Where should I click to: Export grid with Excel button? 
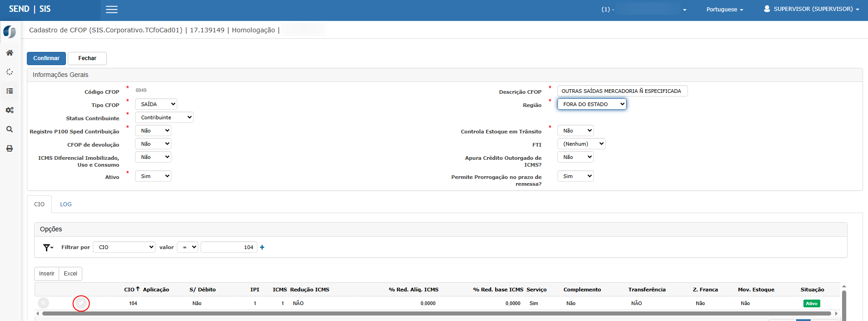[x=70, y=274]
